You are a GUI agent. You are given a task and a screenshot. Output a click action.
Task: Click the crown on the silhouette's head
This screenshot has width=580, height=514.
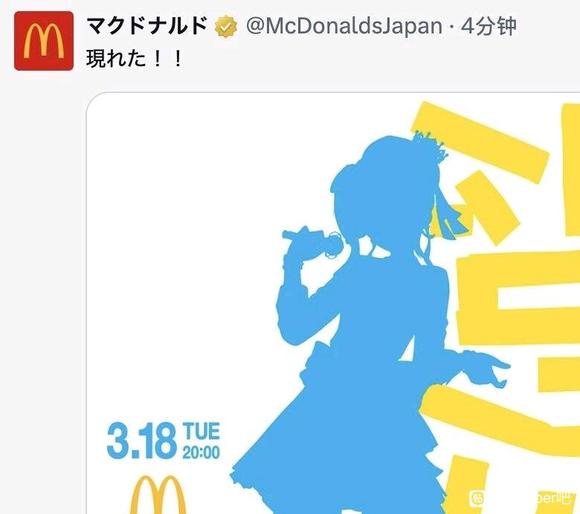tap(430, 145)
